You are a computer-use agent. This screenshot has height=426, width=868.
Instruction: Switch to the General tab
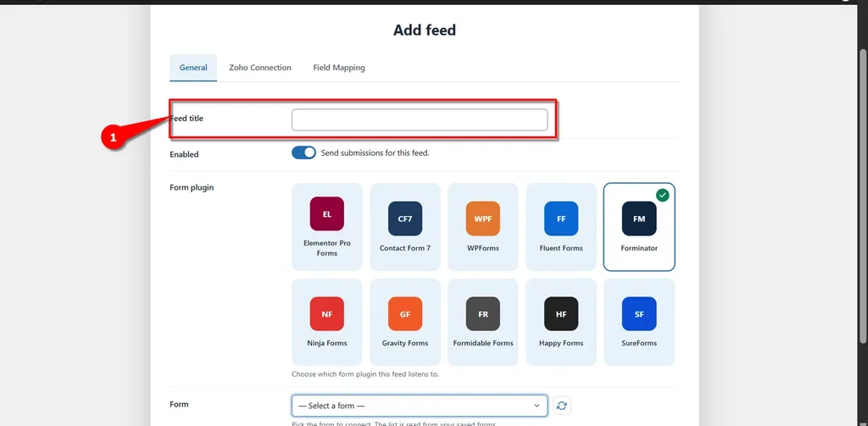[x=193, y=68]
